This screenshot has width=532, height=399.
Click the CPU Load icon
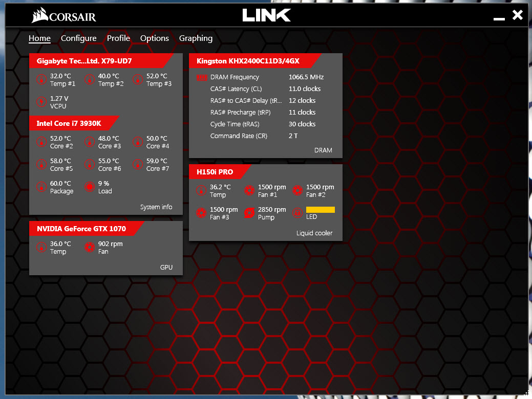pyautogui.click(x=90, y=187)
